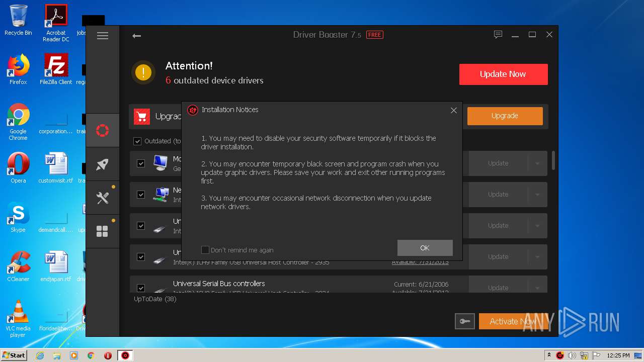This screenshot has width=644, height=362.
Task: Open the Boost rocket section
Action: (x=103, y=164)
